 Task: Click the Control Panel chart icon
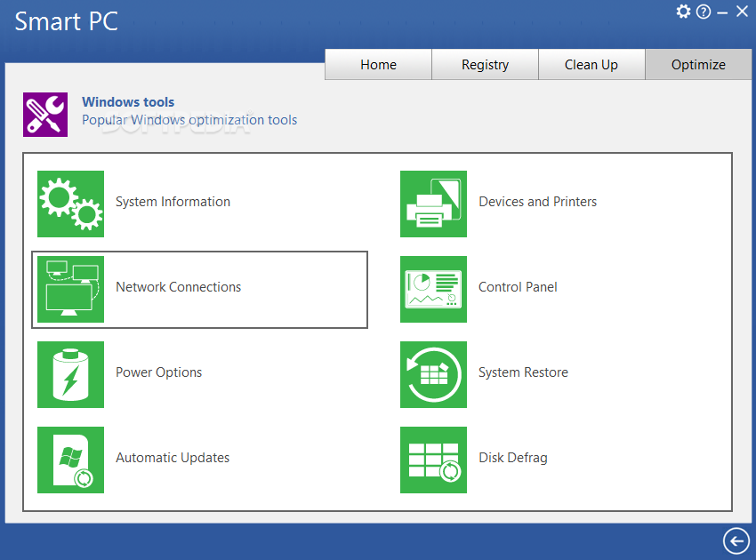pyautogui.click(x=433, y=289)
